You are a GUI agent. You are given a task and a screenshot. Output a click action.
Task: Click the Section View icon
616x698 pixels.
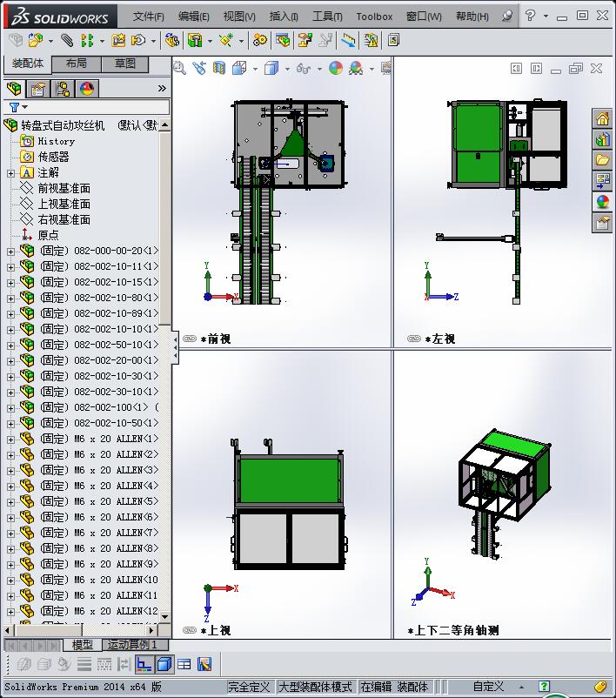click(219, 68)
